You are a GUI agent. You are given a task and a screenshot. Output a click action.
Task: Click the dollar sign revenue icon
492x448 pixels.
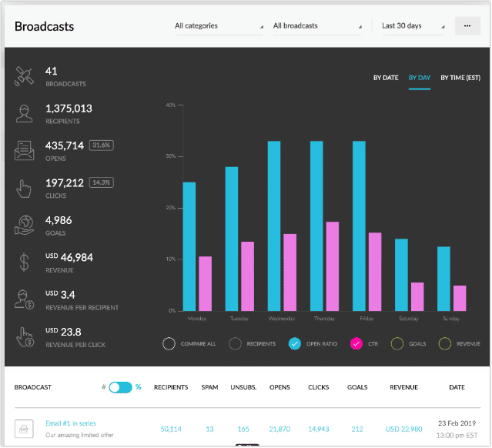pyautogui.click(x=24, y=262)
